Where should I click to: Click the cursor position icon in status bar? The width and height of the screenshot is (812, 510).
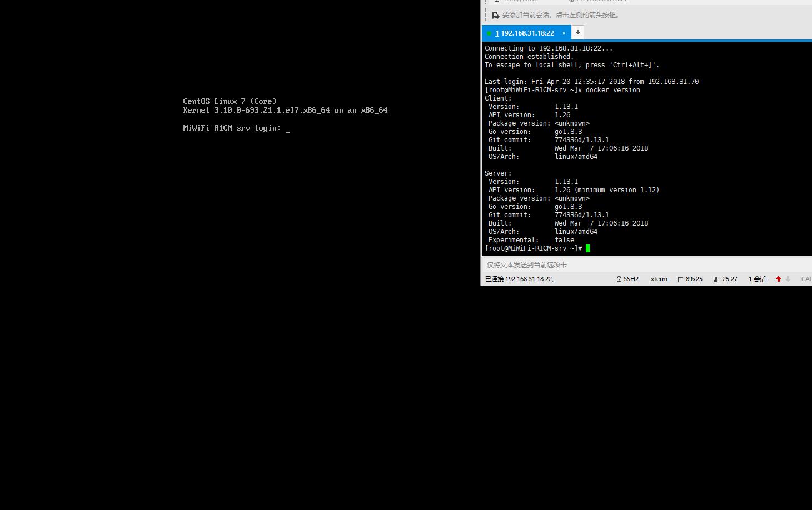(x=716, y=279)
